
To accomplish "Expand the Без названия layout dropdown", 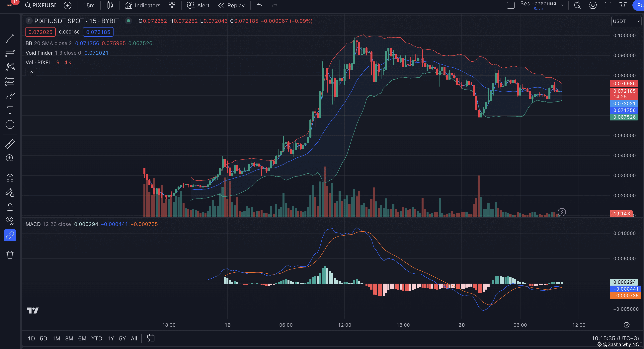I will coord(562,5).
